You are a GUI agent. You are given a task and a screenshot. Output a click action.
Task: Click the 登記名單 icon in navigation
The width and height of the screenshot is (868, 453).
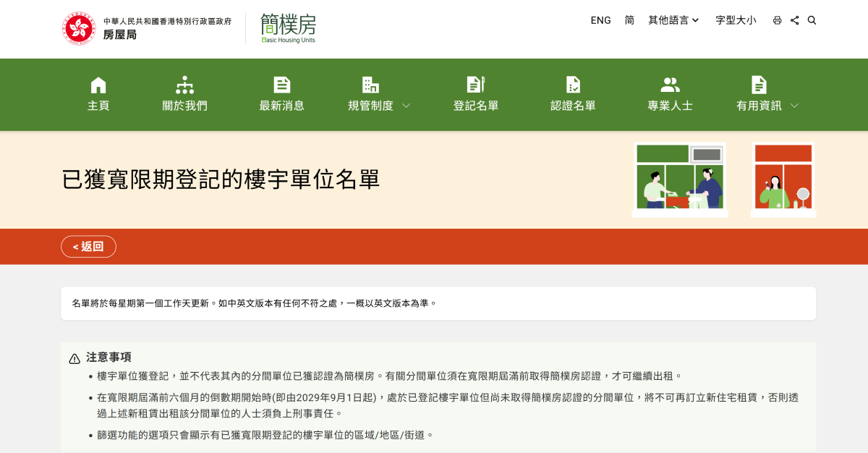475,85
